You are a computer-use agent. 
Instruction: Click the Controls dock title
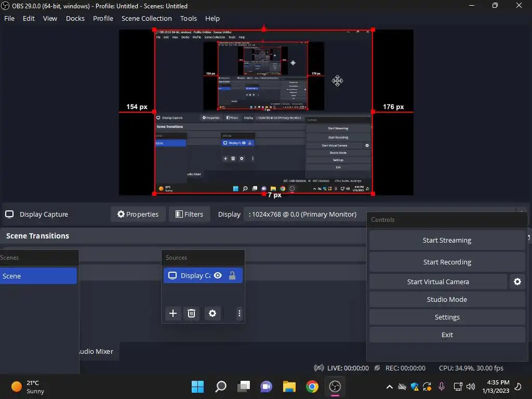383,220
